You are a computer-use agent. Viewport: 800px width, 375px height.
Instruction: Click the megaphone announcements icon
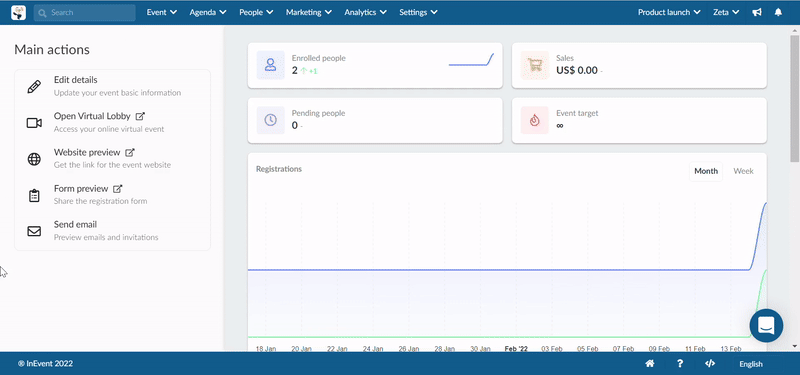pos(757,12)
